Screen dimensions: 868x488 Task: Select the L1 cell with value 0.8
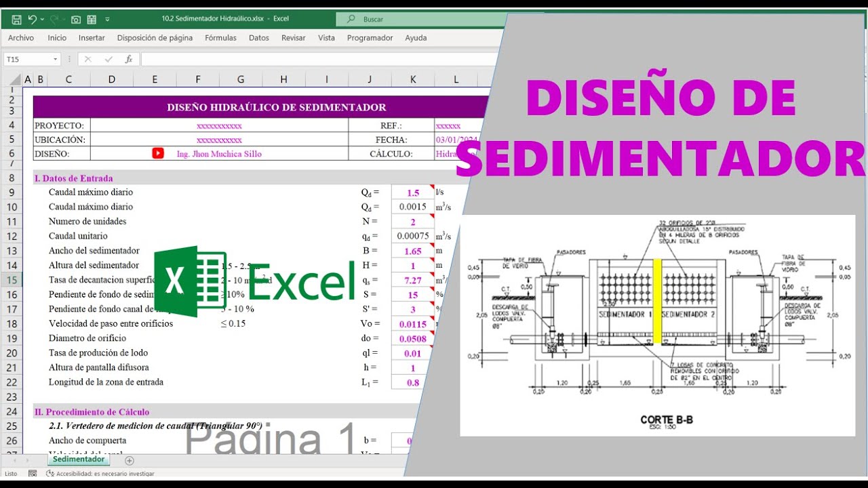(413, 382)
